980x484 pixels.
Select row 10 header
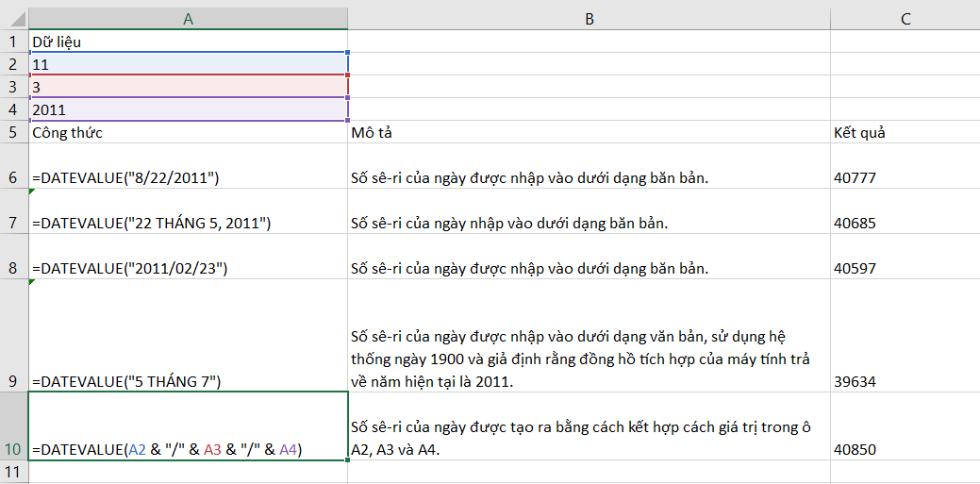(x=14, y=426)
